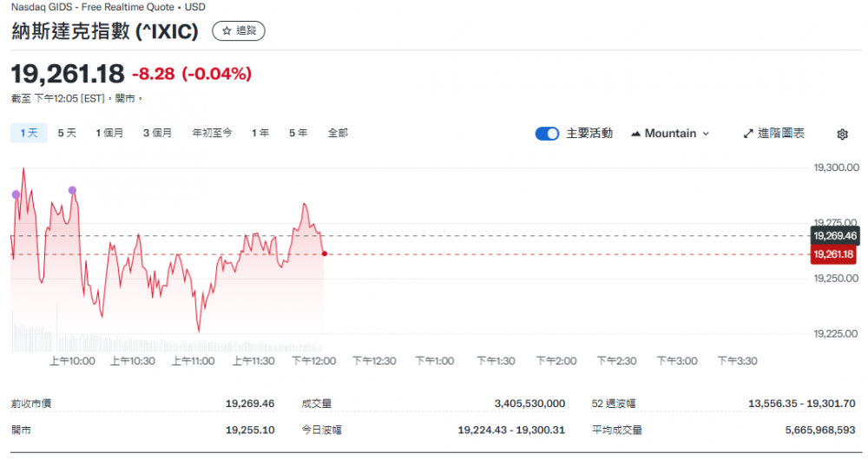Click the 納斯達克指數 (^IXIC) title
Screen dimensions: 868x460
[x=106, y=31]
